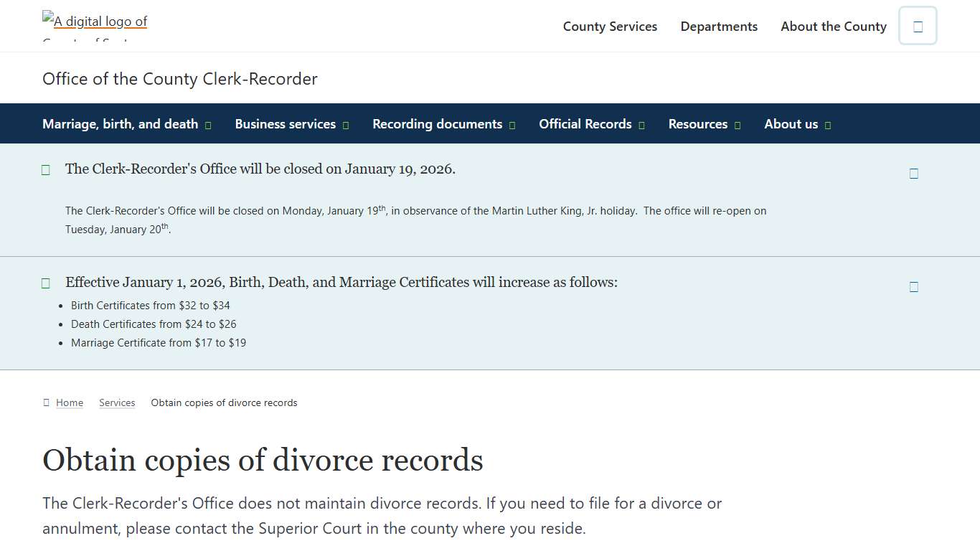The image size is (980, 551).
Task: Click the "Obtain copies of divorce records" breadcrumb text
Action: [224, 402]
